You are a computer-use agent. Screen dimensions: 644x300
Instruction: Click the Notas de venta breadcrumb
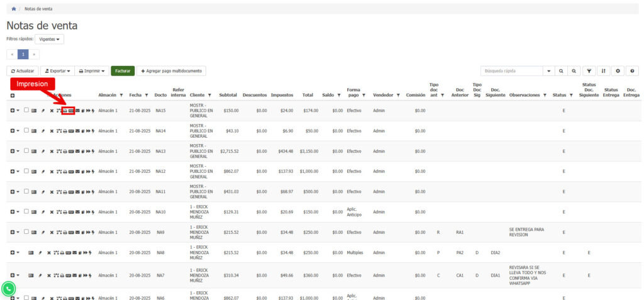tap(38, 9)
